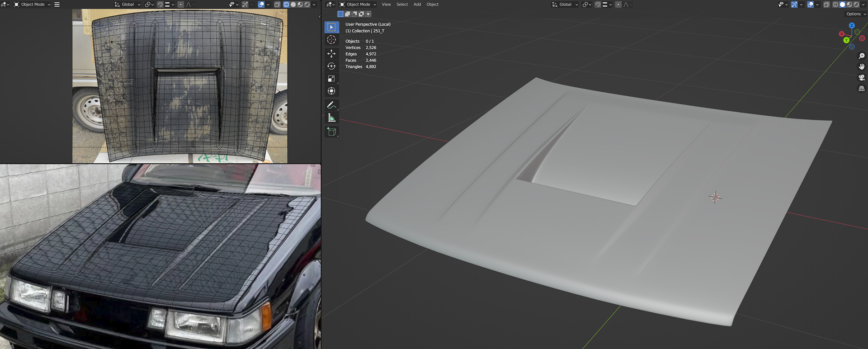This screenshot has height=349, width=868.
Task: Click the 3D cursor on the hood
Action: 715,198
